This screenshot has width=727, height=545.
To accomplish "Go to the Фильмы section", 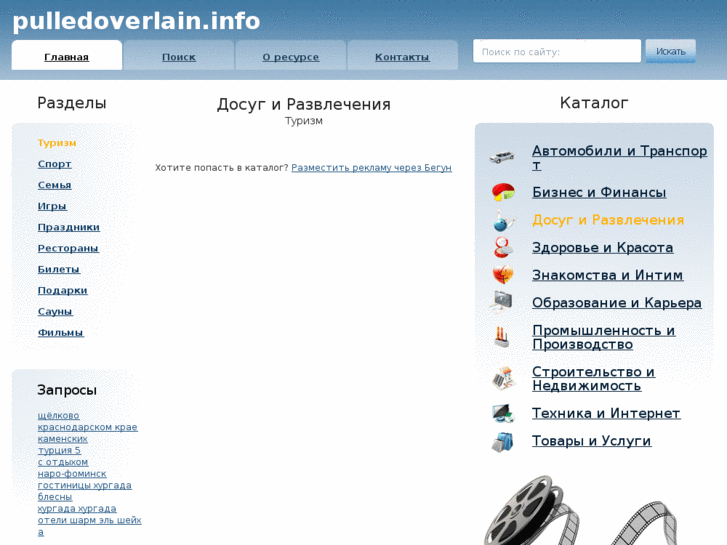I will [61, 332].
